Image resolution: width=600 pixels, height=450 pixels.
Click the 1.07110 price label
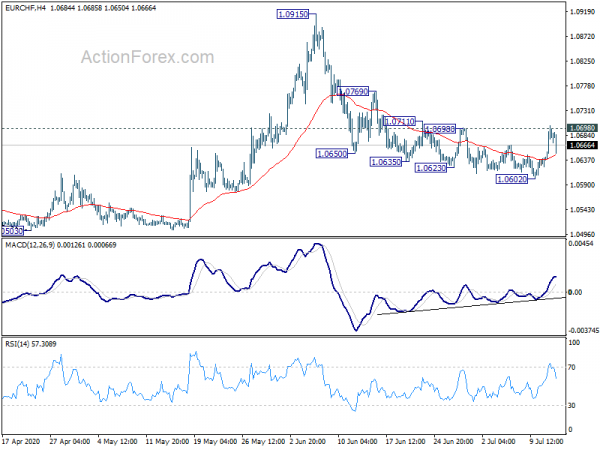[x=399, y=122]
